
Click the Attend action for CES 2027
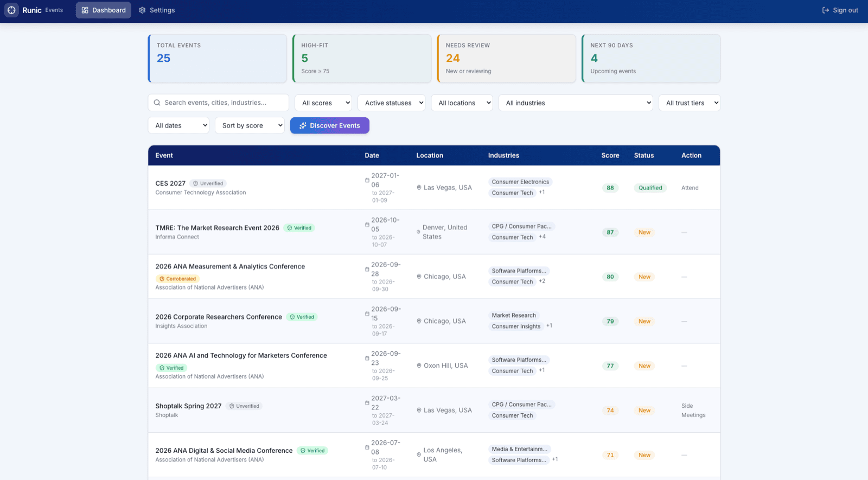690,188
